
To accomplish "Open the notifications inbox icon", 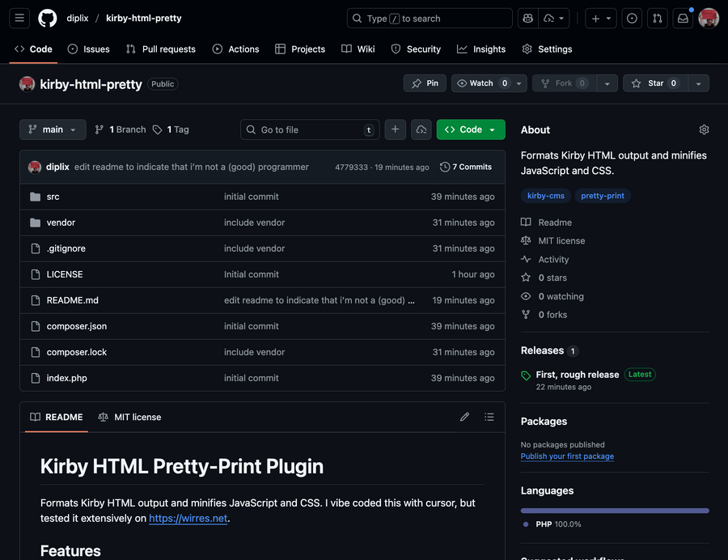I will (x=683, y=18).
